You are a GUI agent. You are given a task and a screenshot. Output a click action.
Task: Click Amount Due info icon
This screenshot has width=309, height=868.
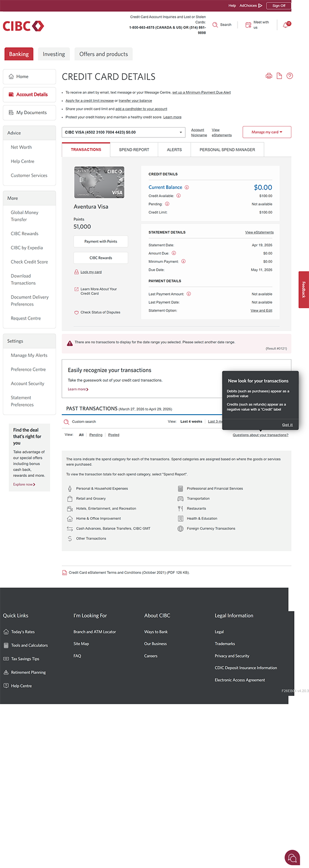point(174,253)
